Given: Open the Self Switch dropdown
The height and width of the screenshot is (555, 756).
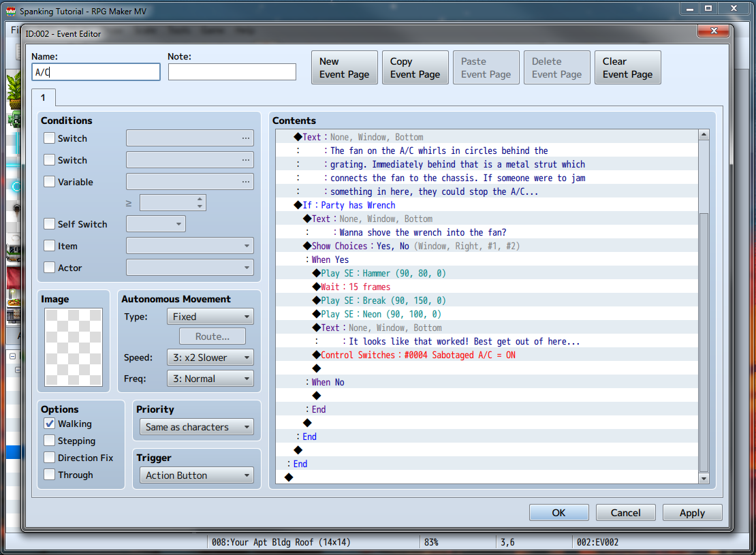Looking at the screenshot, I should [x=156, y=224].
